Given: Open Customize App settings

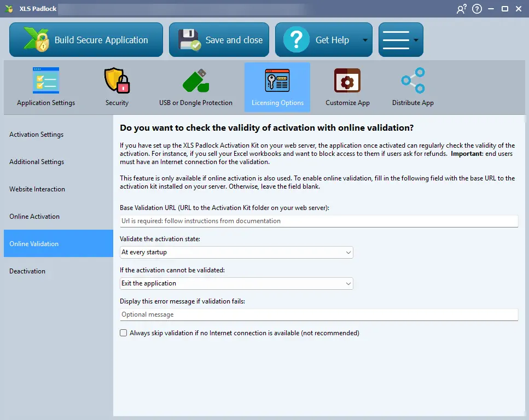Looking at the screenshot, I should (347, 80).
